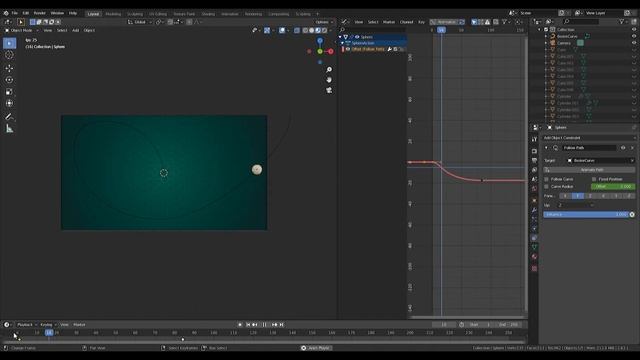Collapse Sphere channel in graph editor
640x360 pixels.
[x=340, y=37]
